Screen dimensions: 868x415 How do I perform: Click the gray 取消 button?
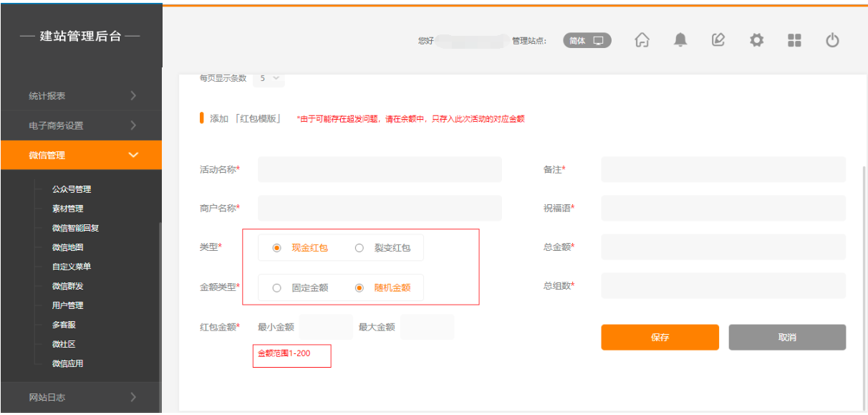point(787,338)
